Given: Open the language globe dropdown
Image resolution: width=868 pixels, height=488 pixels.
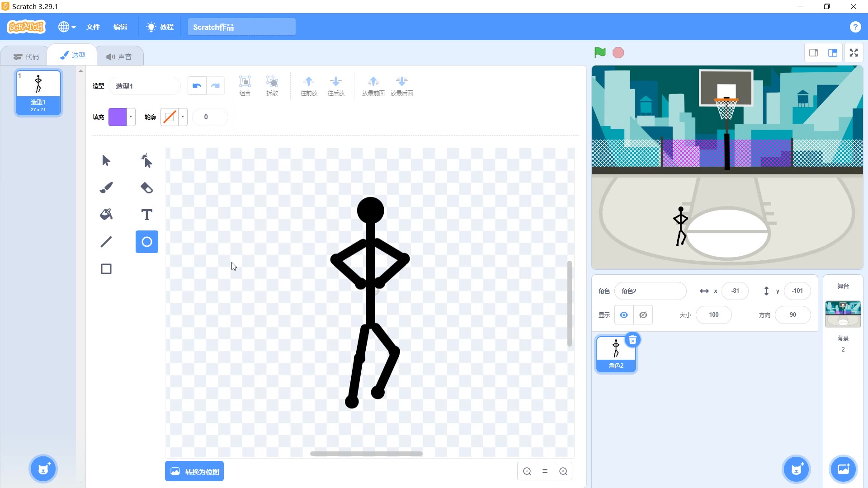Looking at the screenshot, I should point(67,27).
